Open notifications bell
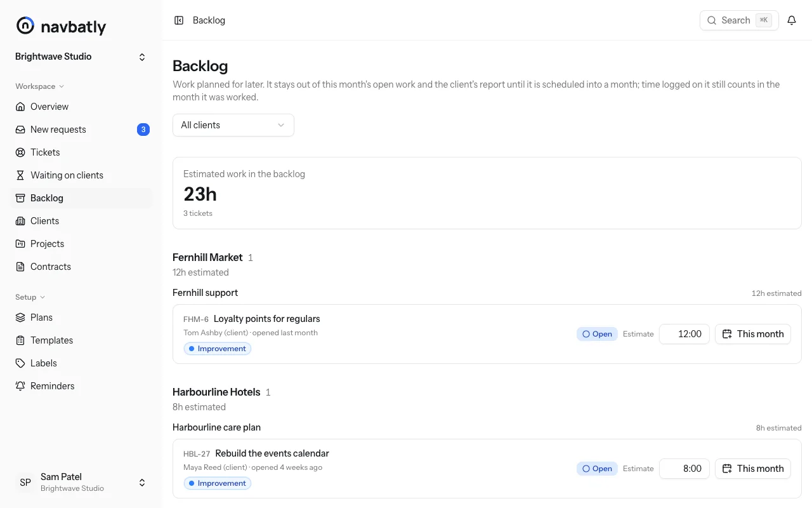The image size is (812, 508). coord(792,20)
